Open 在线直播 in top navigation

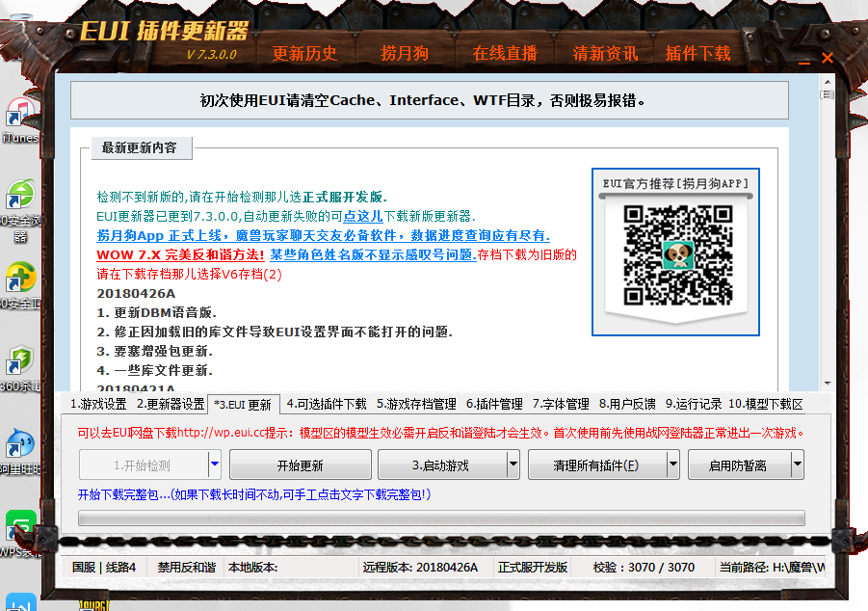point(505,54)
